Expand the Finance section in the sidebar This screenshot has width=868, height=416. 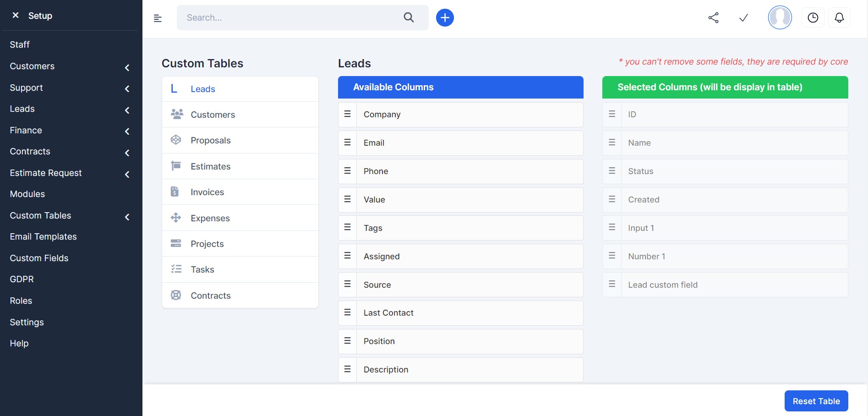click(127, 131)
